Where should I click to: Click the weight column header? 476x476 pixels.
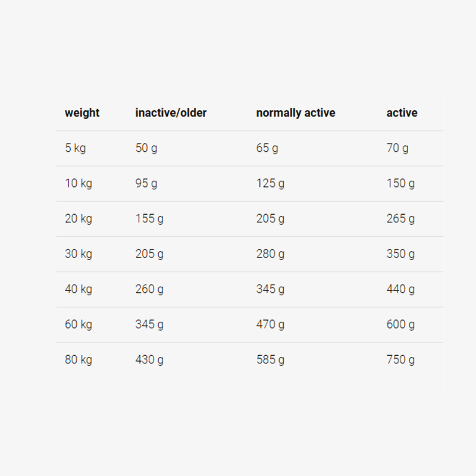(x=82, y=113)
